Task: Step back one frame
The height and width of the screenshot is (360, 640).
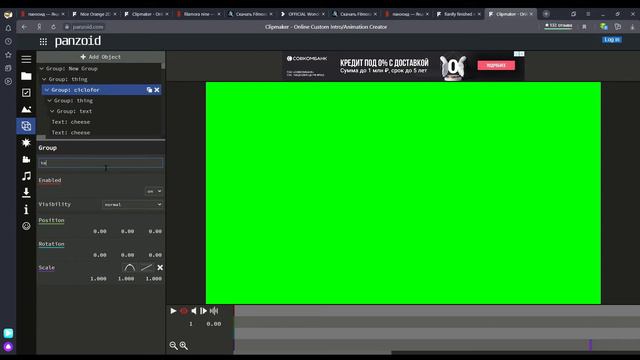Action: tap(193, 311)
